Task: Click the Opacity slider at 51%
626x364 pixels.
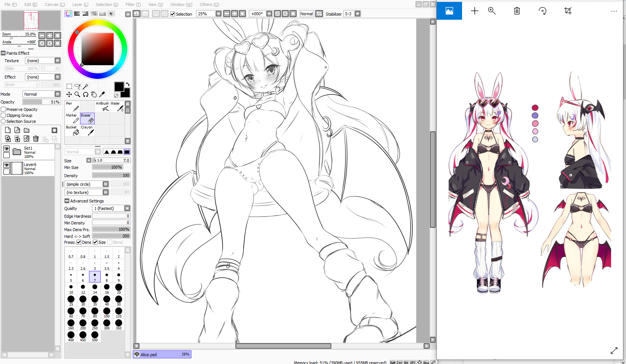Action: pyautogui.click(x=41, y=102)
